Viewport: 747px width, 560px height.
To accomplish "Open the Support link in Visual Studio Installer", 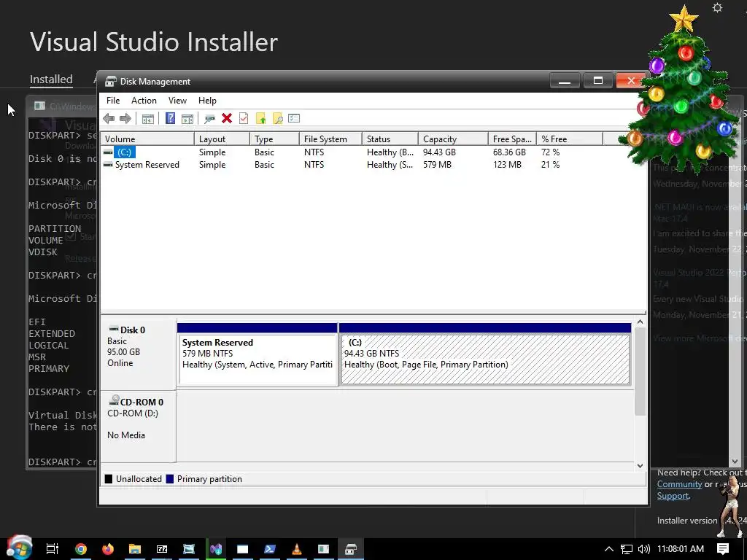I will 673,496.
